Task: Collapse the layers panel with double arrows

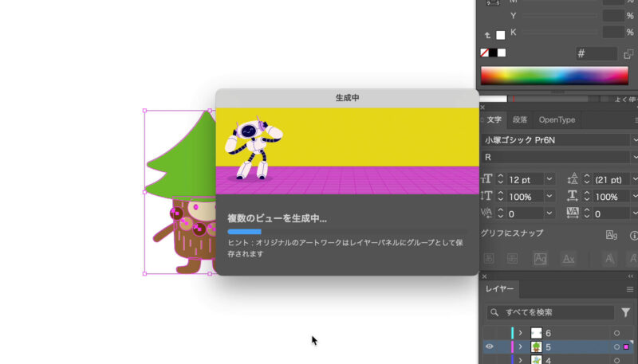Action: 630,276
